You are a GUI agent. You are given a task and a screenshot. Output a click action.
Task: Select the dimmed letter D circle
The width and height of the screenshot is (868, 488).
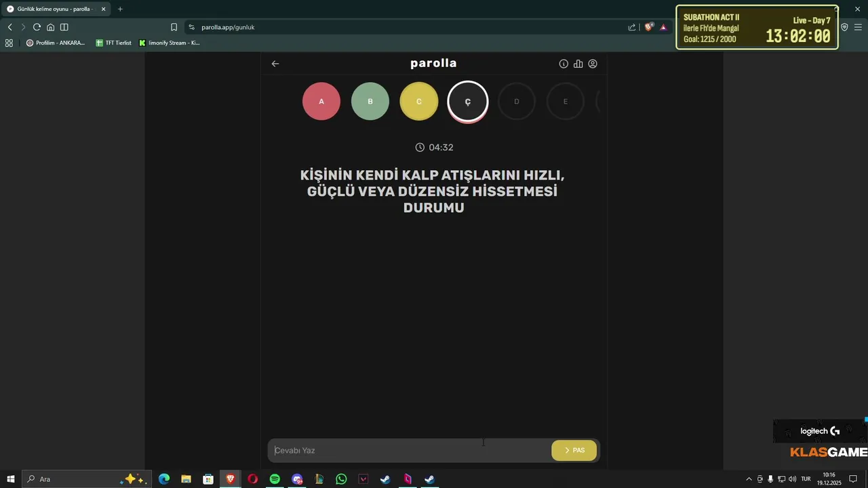pyautogui.click(x=517, y=102)
